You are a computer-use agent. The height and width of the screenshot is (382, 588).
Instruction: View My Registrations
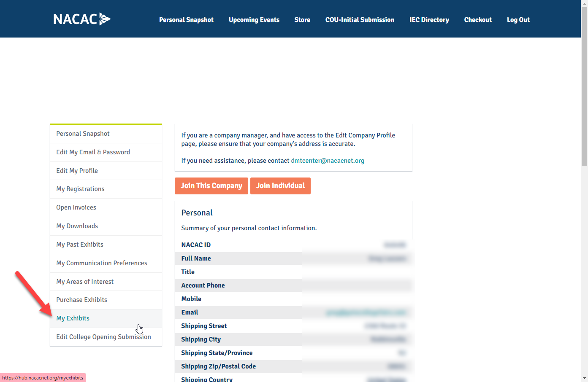[106, 189]
